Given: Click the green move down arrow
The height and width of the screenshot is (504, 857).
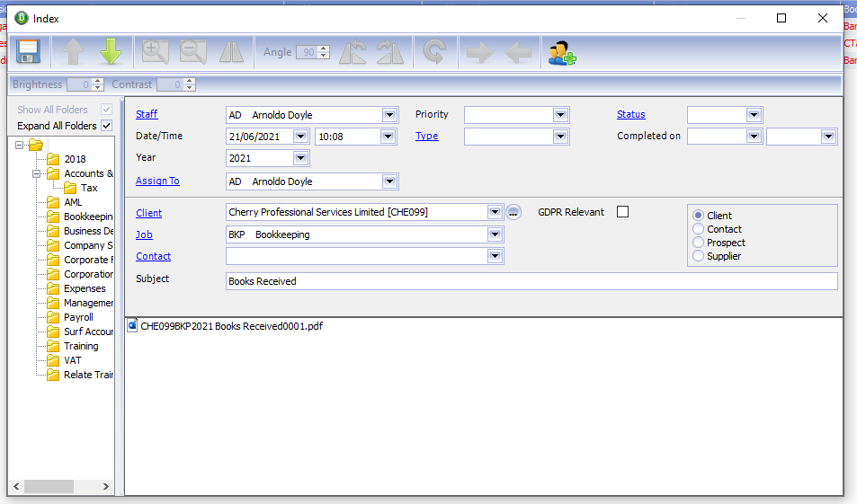Looking at the screenshot, I should point(111,52).
